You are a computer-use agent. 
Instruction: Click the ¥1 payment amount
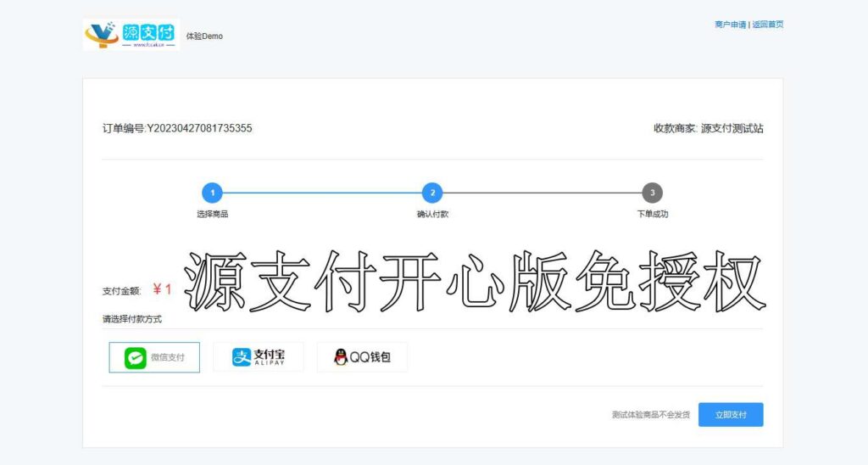click(162, 289)
